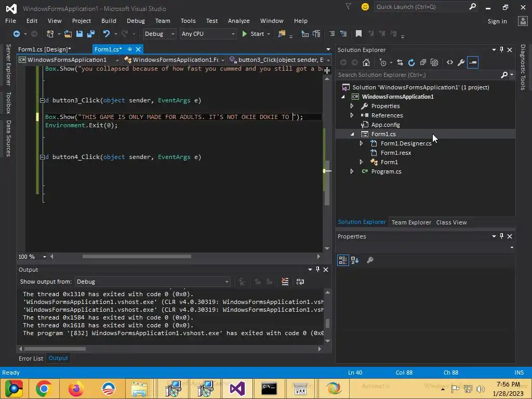Screen dimensions: 532x399
Task: Click the Save All toolbar icon
Action: pyautogui.click(x=91, y=34)
